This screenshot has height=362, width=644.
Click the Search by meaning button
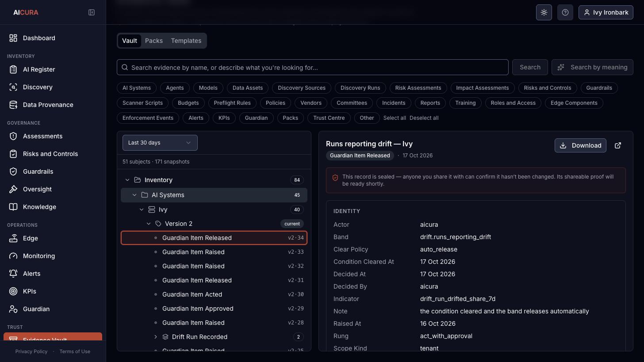(x=592, y=67)
